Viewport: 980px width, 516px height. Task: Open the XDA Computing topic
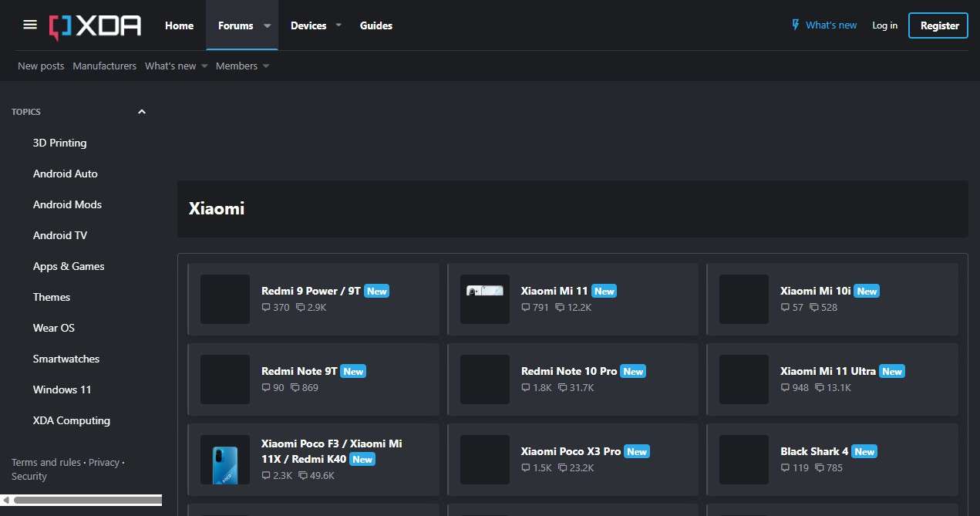(72, 420)
